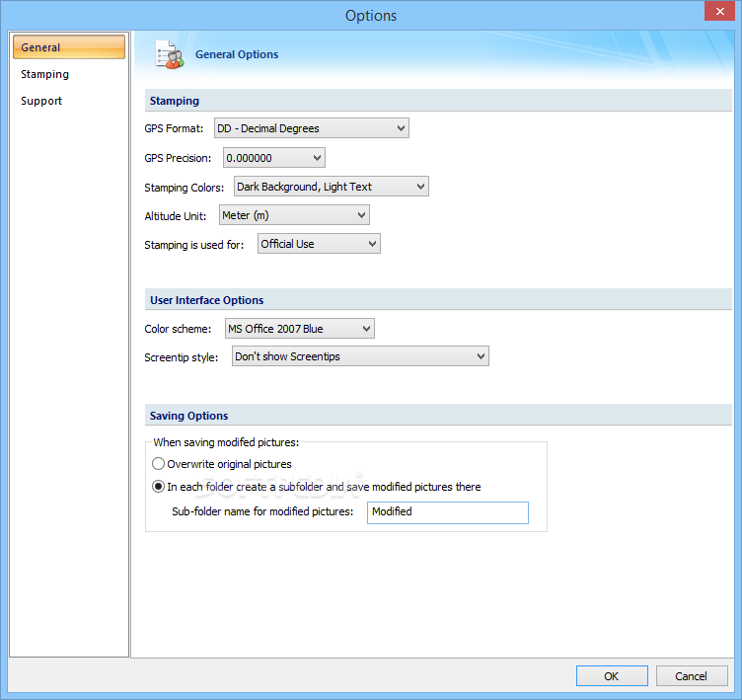Select the General tab in sidebar
742x700 pixels.
[x=69, y=46]
